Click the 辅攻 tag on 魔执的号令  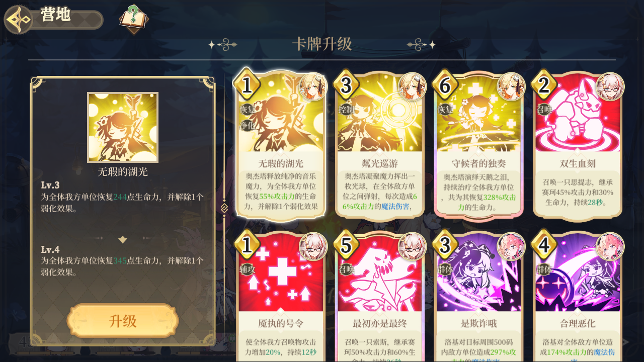click(x=247, y=269)
